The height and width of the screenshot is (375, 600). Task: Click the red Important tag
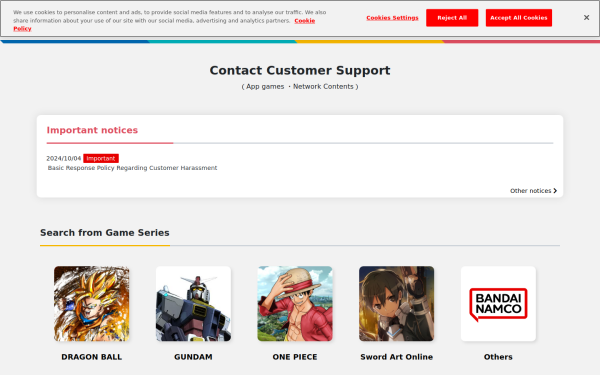tap(101, 158)
